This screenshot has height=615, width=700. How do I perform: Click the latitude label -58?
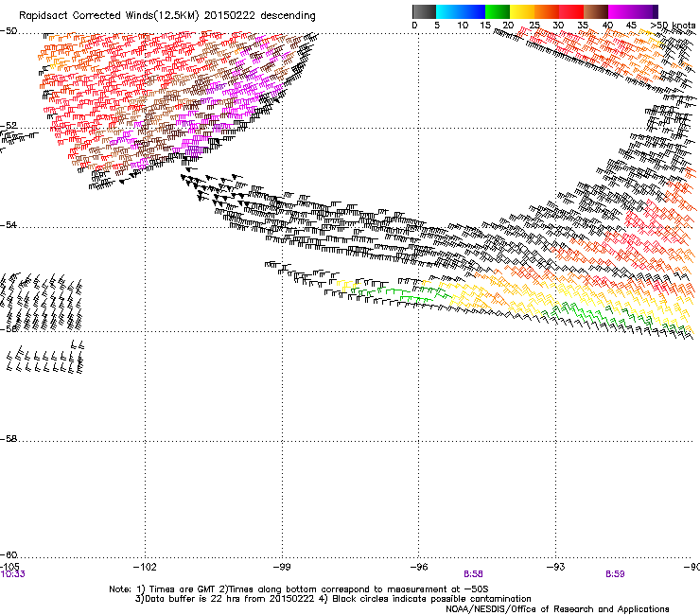(9, 439)
